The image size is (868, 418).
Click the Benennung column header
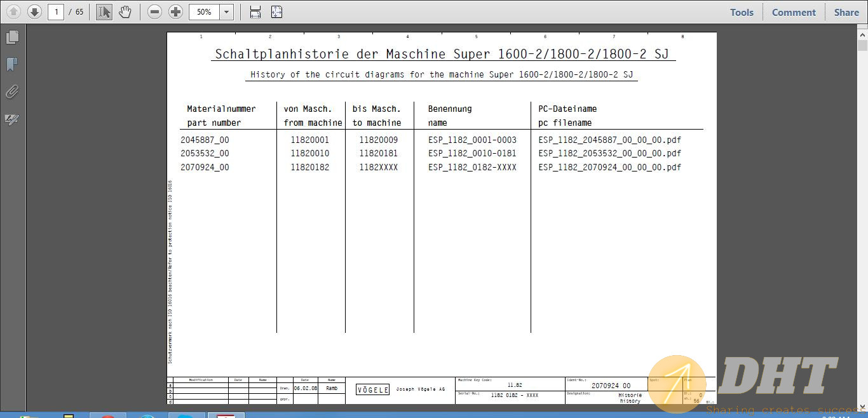point(450,109)
